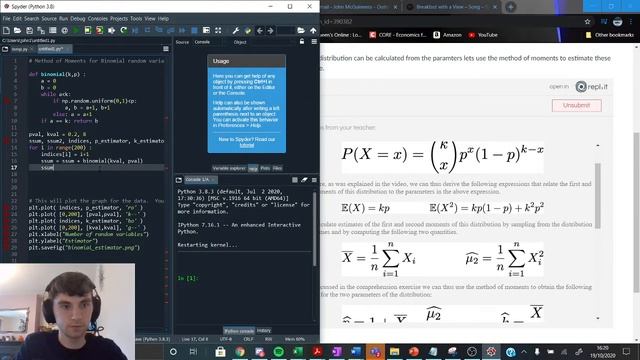
Task: Open the Edit menu in Spyder
Action: coord(17,18)
